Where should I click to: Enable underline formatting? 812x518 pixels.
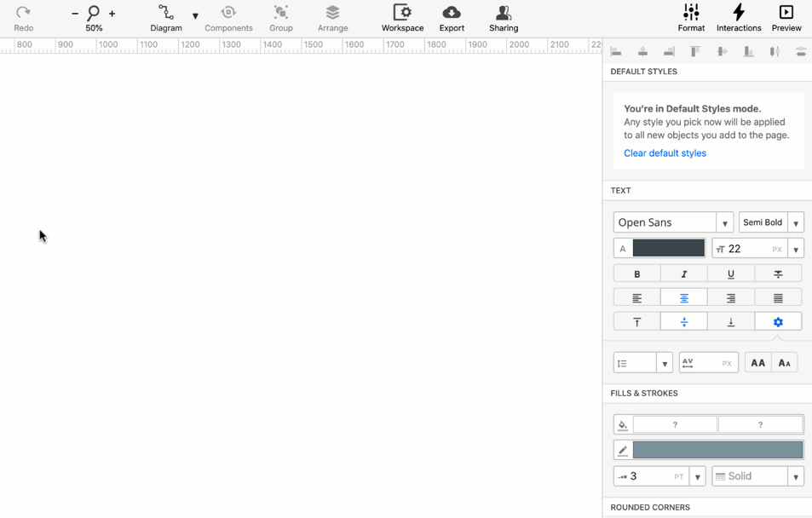pyautogui.click(x=731, y=273)
